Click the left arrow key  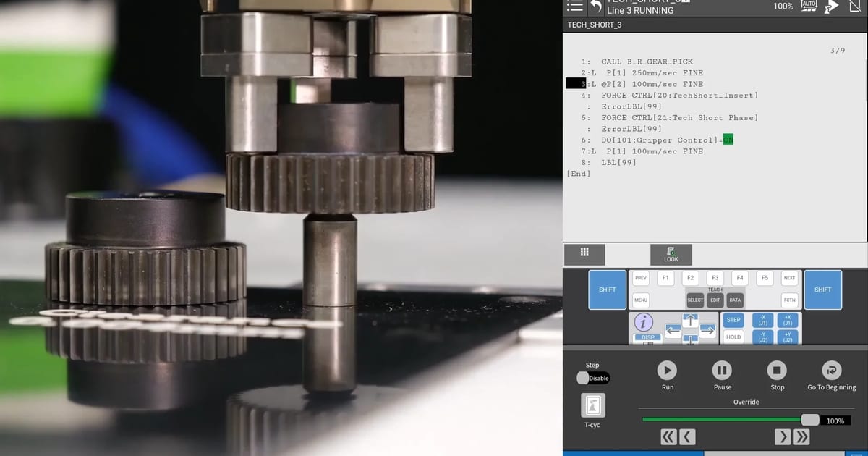673,331
